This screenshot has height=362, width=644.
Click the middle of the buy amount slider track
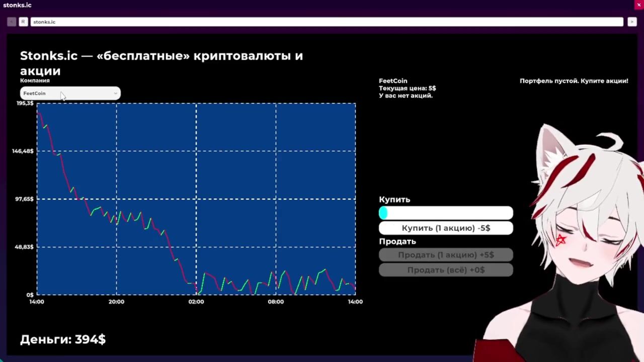coord(446,213)
